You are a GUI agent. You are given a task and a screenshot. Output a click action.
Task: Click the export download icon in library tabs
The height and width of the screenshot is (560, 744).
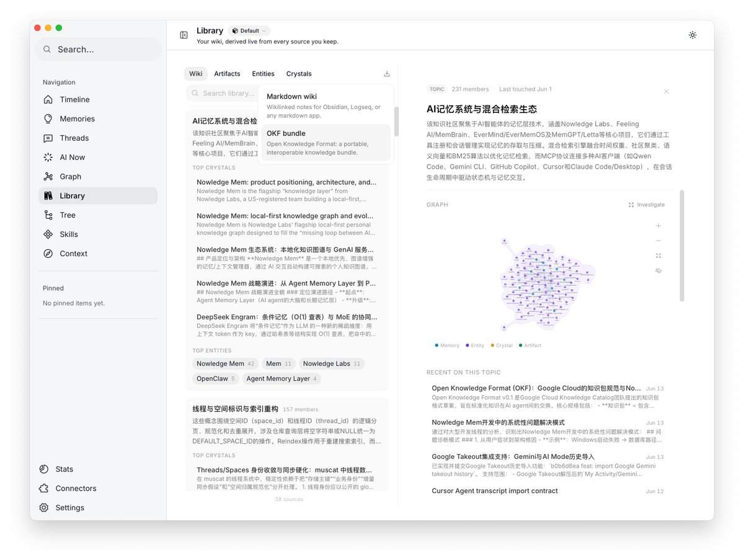click(x=387, y=74)
